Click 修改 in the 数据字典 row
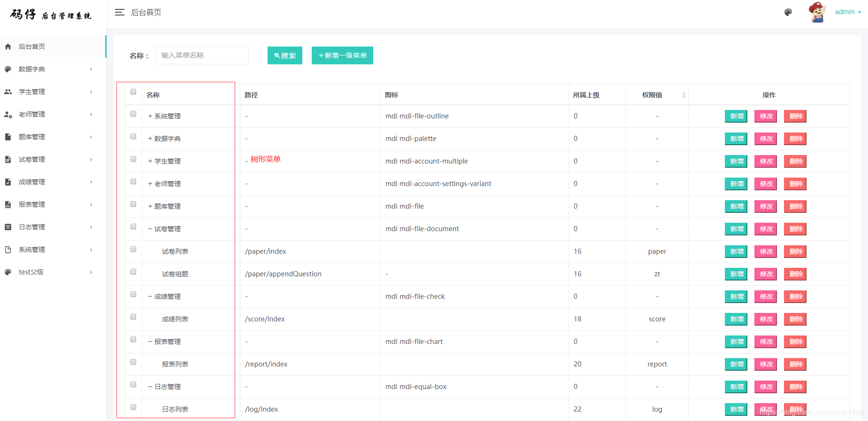868x421 pixels. 766,139
